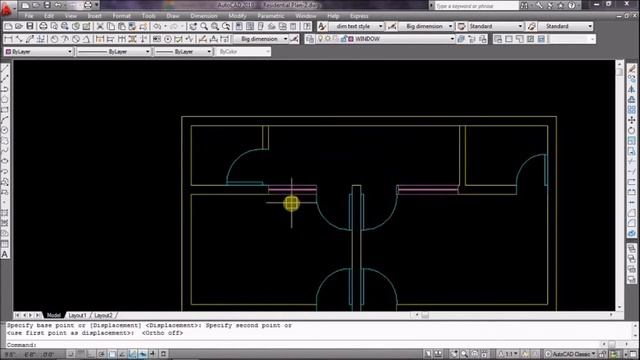
Task: Select the Line tool in Draw toolbar
Action: 5,68
